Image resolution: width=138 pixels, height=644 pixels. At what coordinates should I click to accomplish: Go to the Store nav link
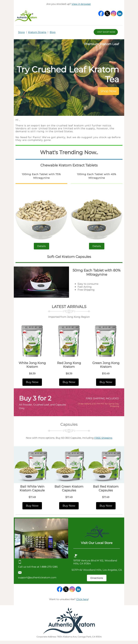21,32
